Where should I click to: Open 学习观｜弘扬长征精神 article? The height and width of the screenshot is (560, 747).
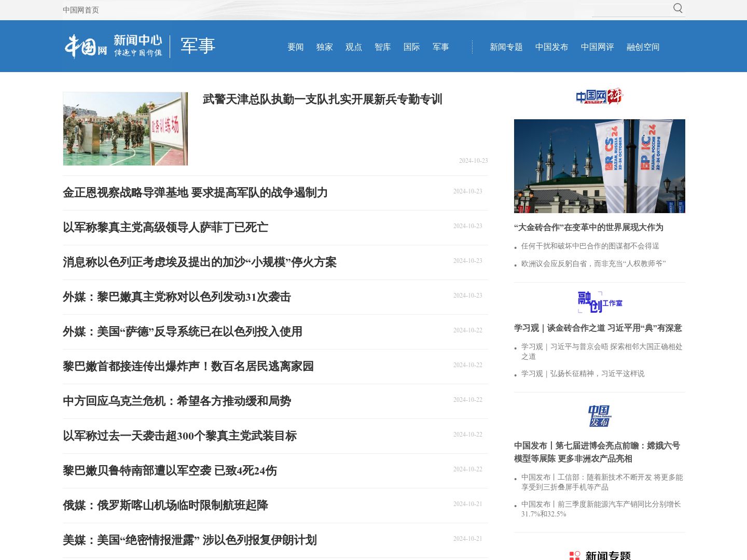click(583, 373)
